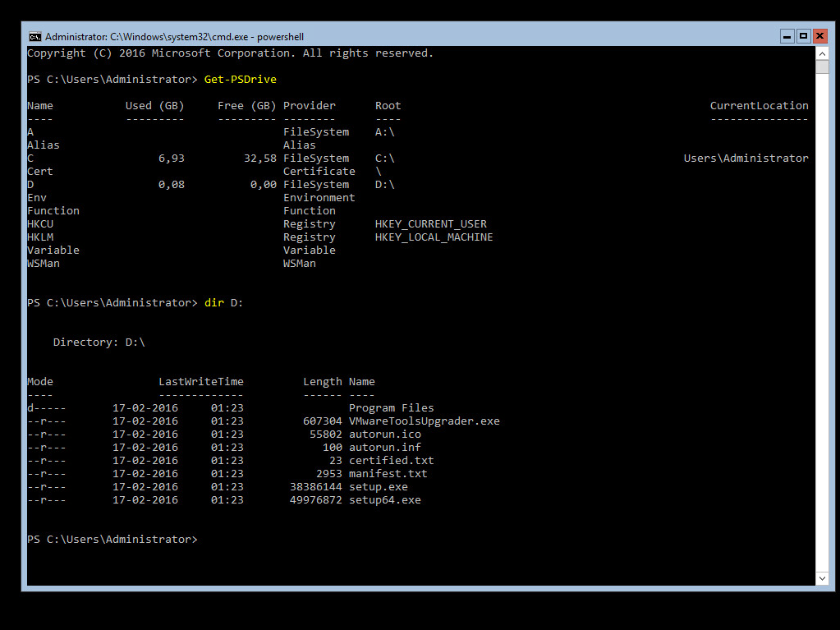
Task: Click the 'manifest.txt' file name
Action: coord(388,474)
